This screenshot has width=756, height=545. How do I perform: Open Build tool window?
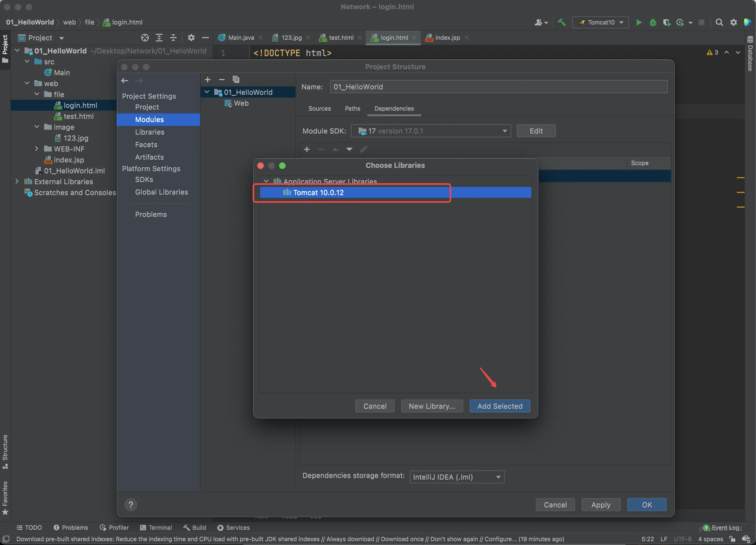coord(195,527)
